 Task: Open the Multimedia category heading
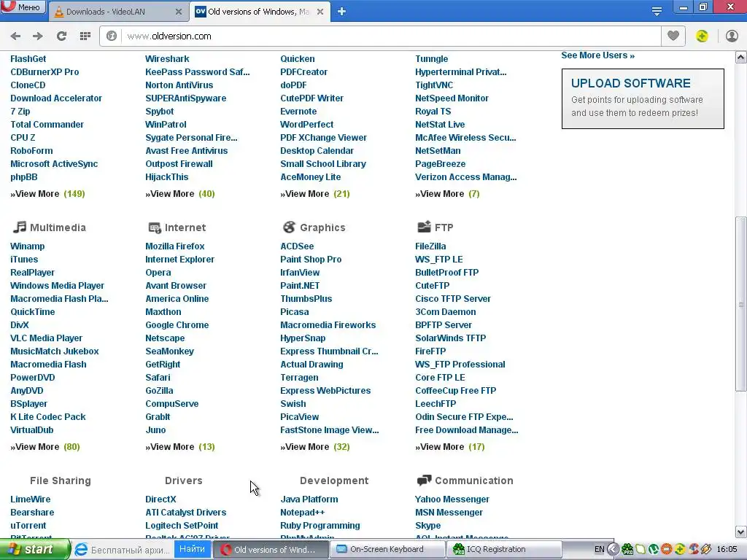[58, 227]
